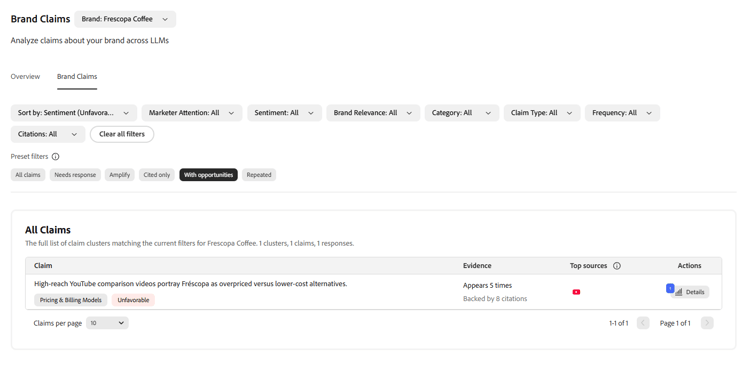Apply the Cited only preset
Viewport: 750px width, 365px height.
pyautogui.click(x=157, y=175)
